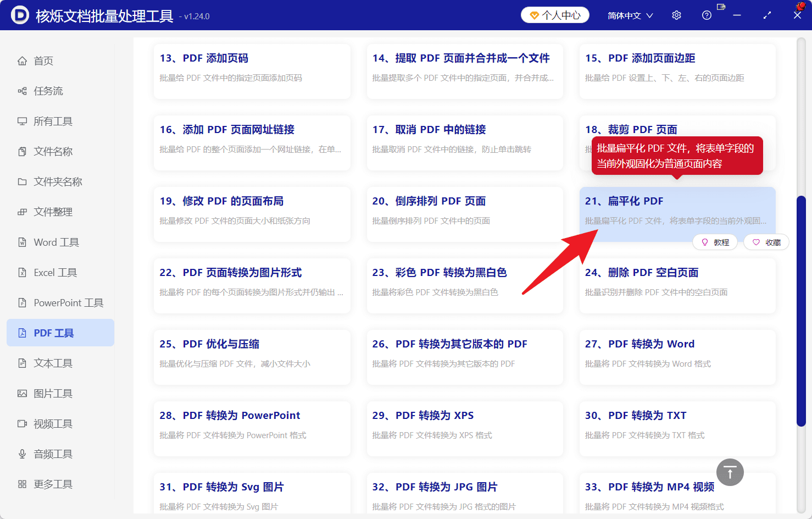Image resolution: width=812 pixels, height=519 pixels.
Task: Click the grid icon beside 更多工具
Action: 22,484
